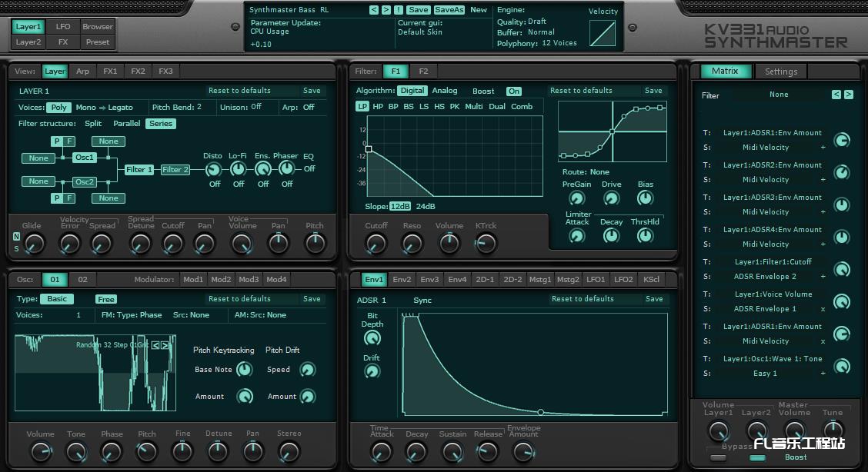Click the oscillator Base Note knob
The image size is (868, 472).
pos(244,370)
